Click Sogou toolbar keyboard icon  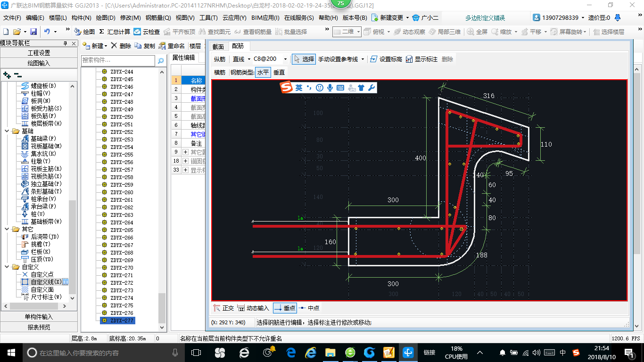click(340, 88)
